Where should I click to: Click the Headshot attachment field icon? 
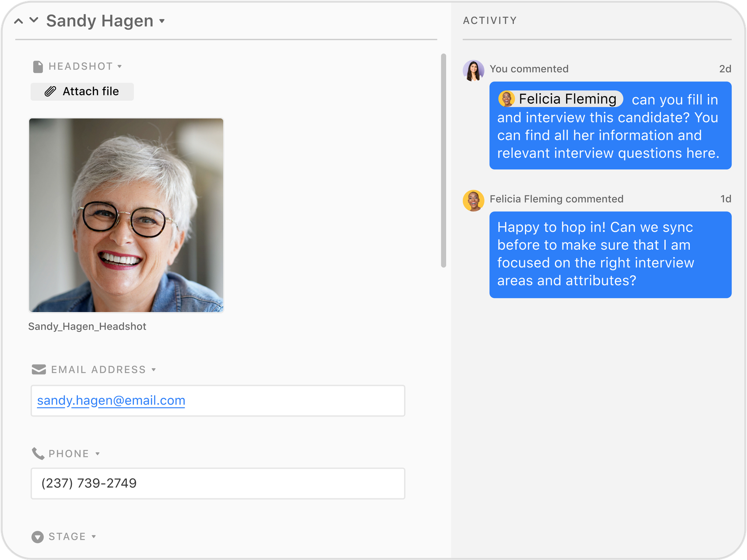[x=38, y=67]
